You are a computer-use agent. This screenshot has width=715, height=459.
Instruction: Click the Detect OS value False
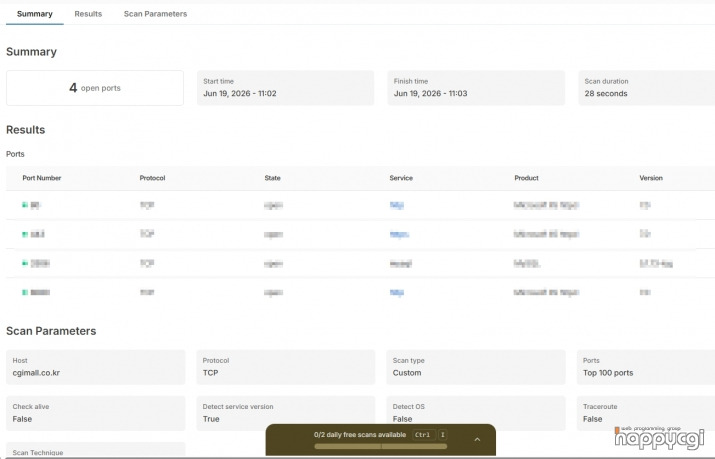point(402,419)
